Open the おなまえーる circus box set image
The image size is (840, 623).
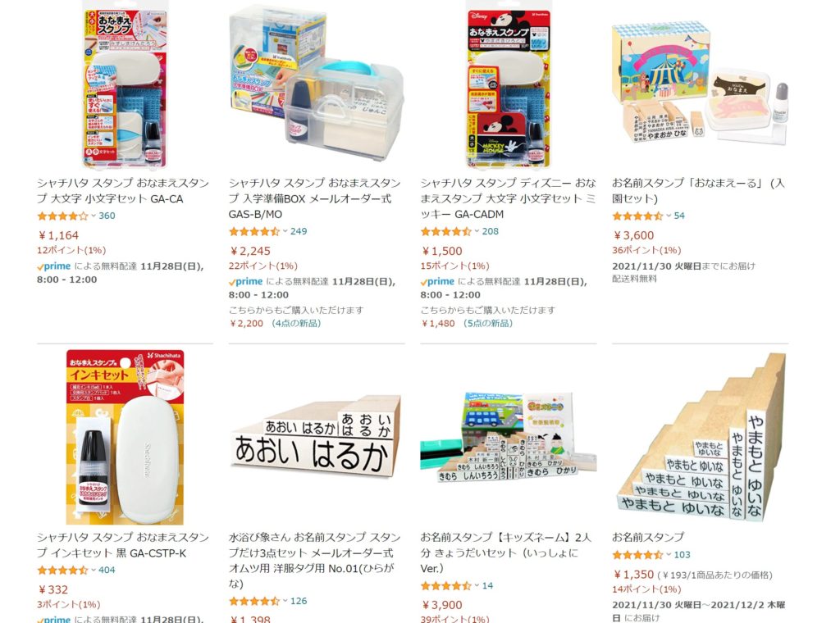point(701,84)
